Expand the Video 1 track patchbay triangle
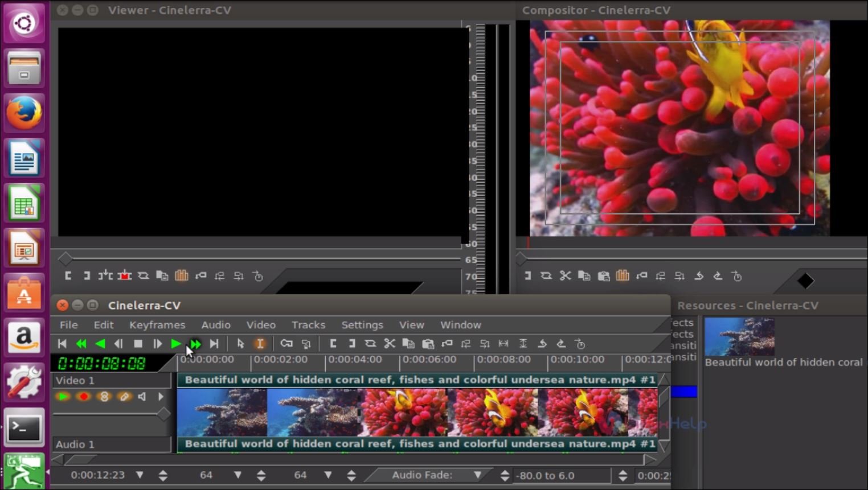This screenshot has width=868, height=490. coord(161,397)
